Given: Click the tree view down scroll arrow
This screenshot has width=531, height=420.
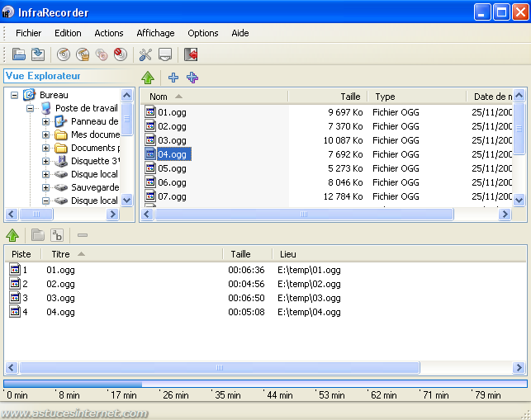Looking at the screenshot, I should coord(126,200).
